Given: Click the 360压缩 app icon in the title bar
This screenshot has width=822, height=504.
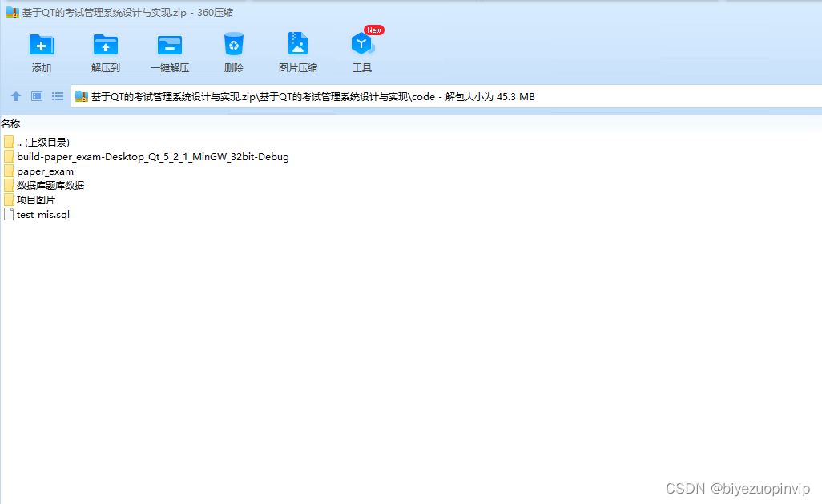Looking at the screenshot, I should [11, 12].
